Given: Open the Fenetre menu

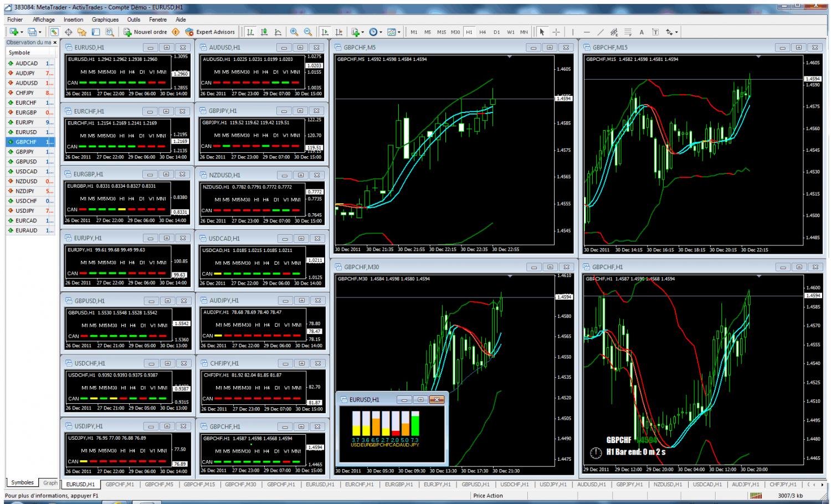Looking at the screenshot, I should tap(158, 19).
